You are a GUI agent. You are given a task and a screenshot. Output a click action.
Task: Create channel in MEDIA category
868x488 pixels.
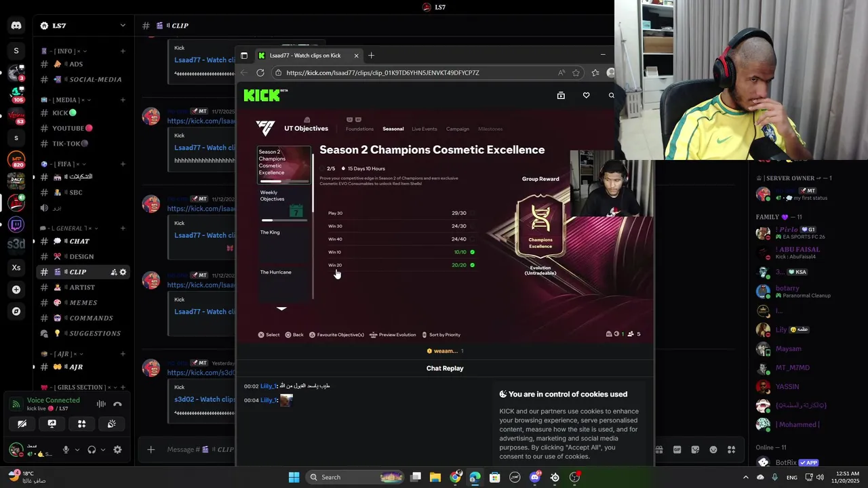[x=123, y=100]
